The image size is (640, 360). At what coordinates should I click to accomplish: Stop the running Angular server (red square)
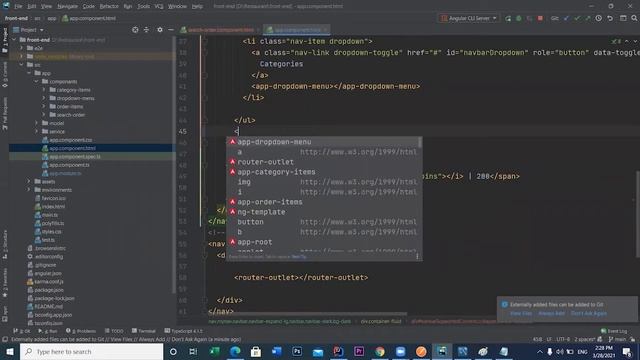coord(540,18)
